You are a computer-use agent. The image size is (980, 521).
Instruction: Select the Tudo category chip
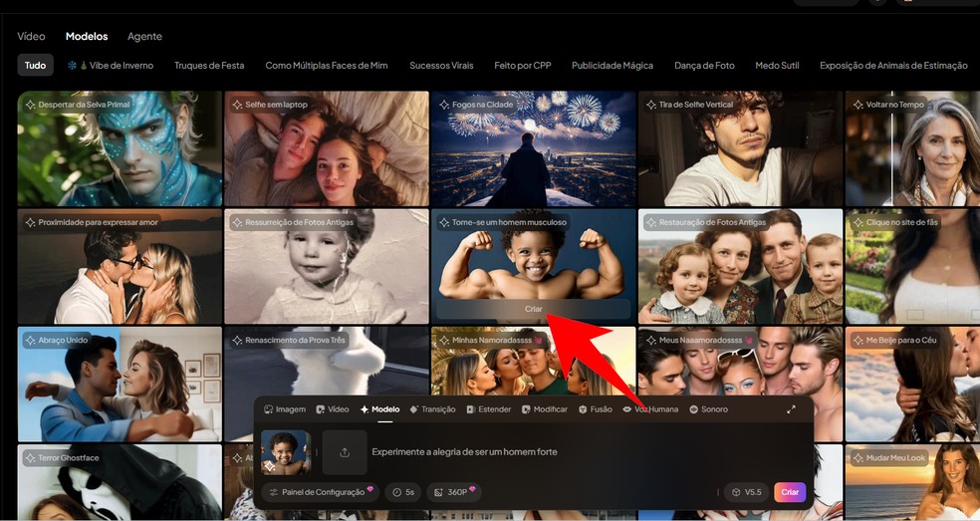35,65
